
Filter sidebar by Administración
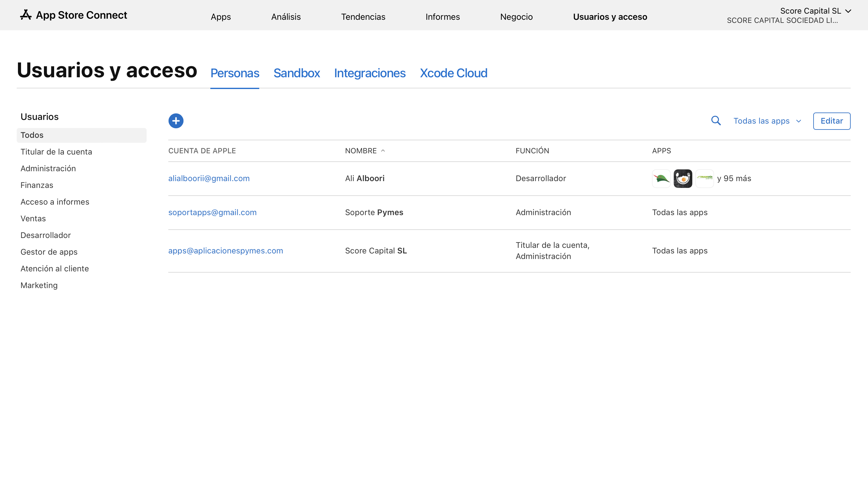point(48,168)
